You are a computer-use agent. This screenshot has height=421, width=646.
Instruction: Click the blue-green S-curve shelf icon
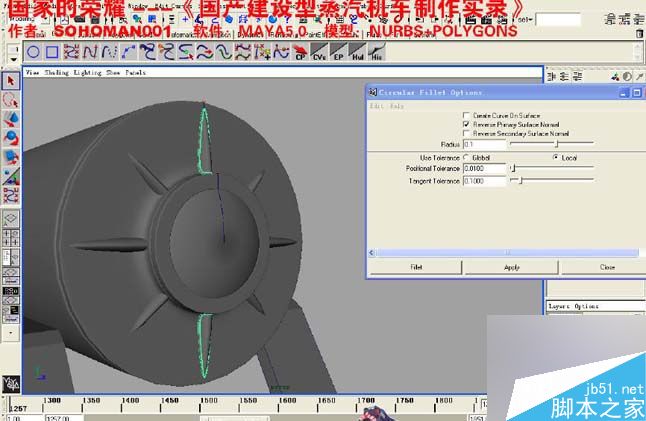click(x=224, y=52)
